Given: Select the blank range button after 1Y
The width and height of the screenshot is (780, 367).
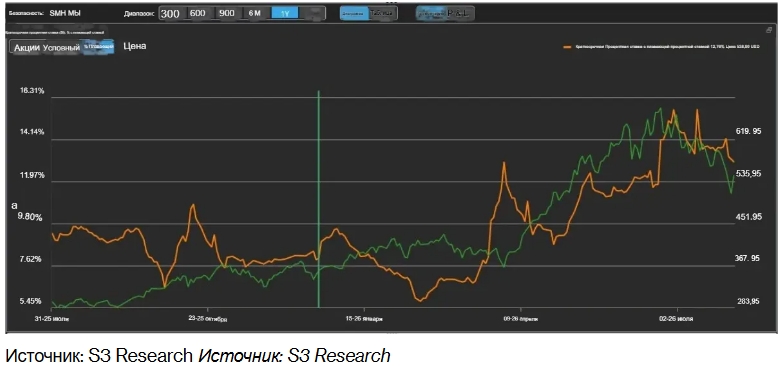Looking at the screenshot, I should point(312,13).
